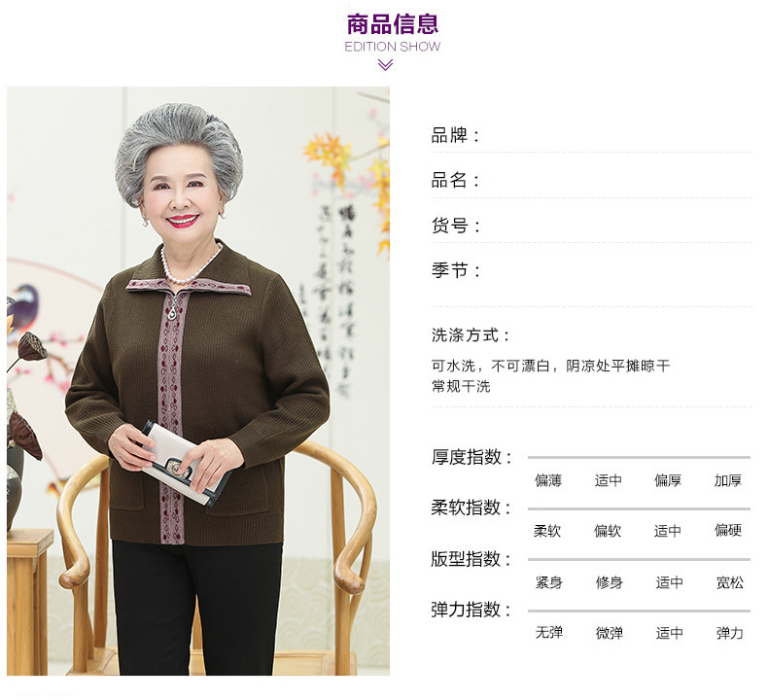Image resolution: width=768 pixels, height=700 pixels.
Task: Select 修身 fit option
Action: point(610,582)
